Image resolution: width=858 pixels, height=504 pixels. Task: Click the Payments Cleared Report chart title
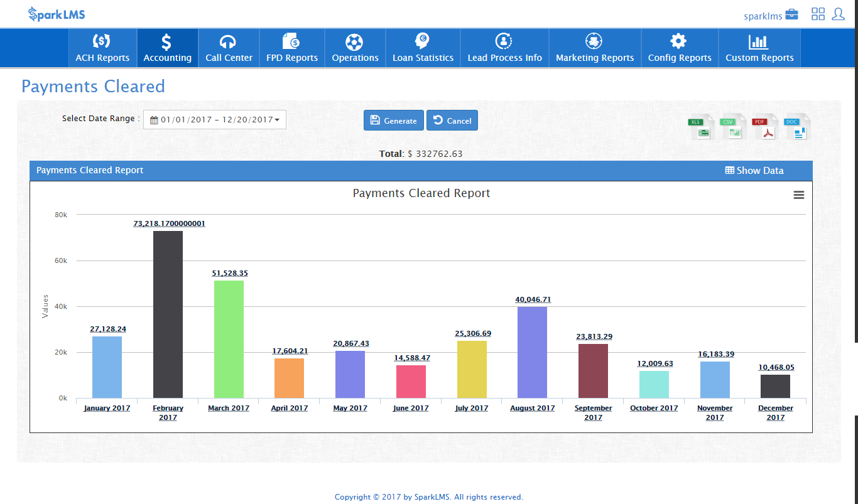click(421, 193)
